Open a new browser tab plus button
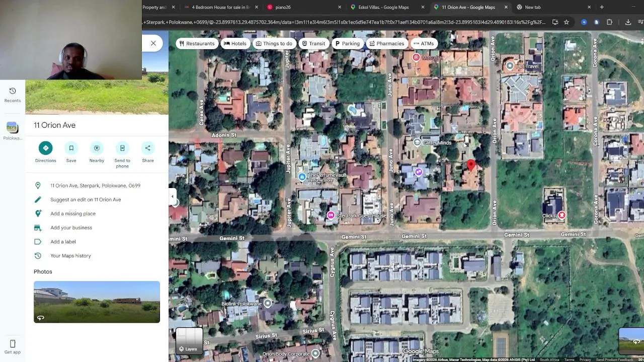 [602, 7]
